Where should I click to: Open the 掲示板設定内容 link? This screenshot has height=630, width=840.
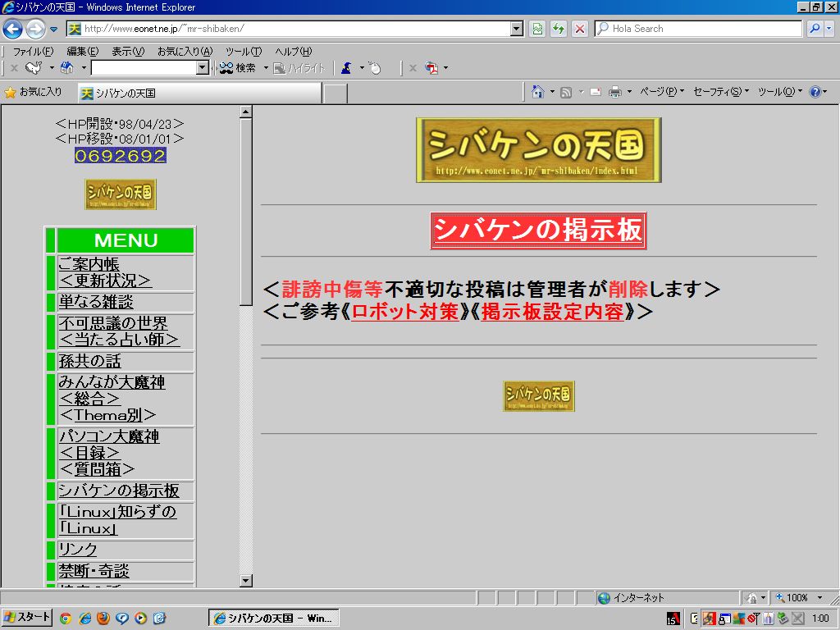552,311
